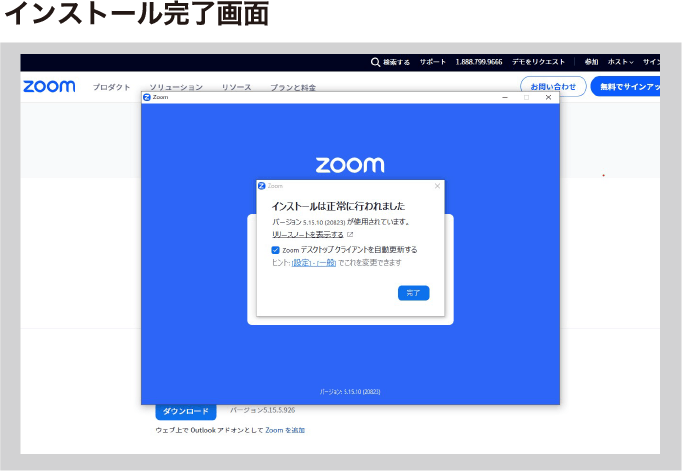
Task: Minimize the blue Zoom installer window
Action: coord(504,97)
